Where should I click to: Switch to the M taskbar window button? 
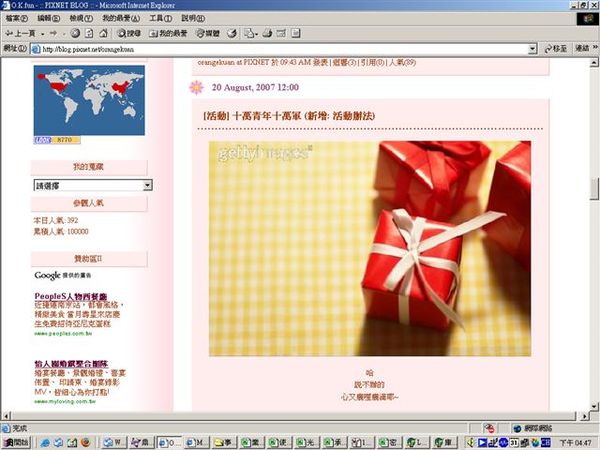point(196,443)
